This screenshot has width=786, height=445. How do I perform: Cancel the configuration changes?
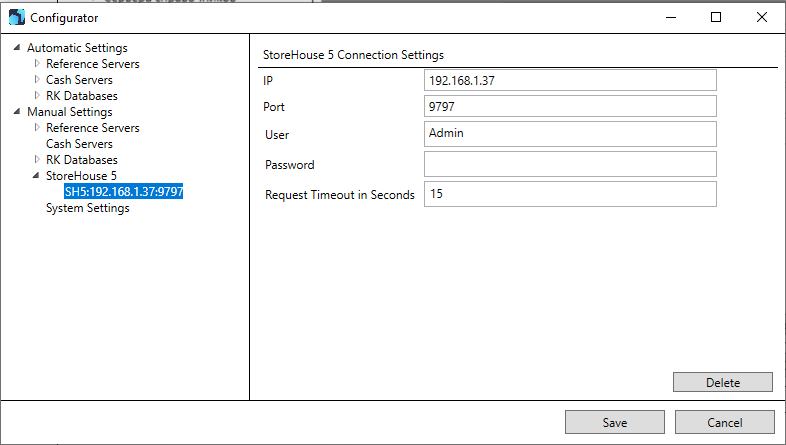[725, 422]
